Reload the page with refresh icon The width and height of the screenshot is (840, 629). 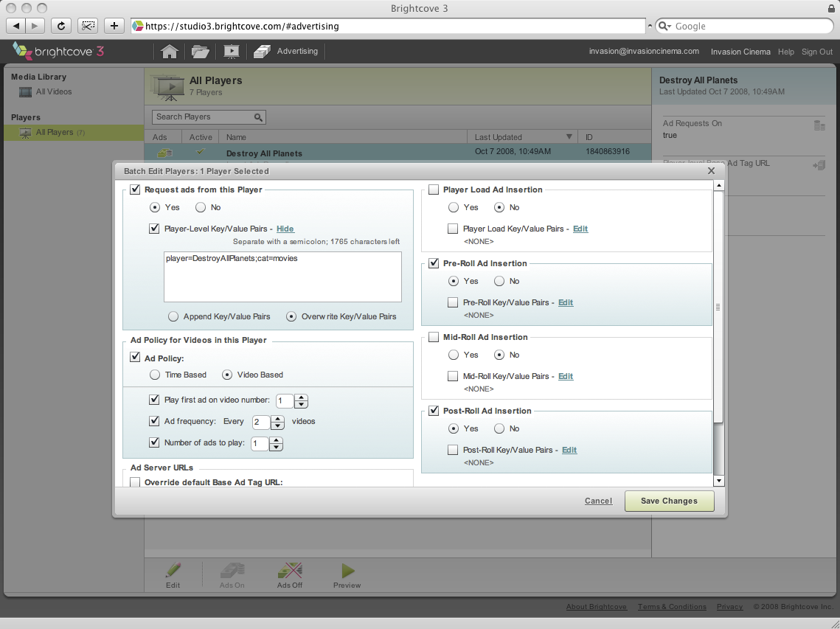pos(61,26)
